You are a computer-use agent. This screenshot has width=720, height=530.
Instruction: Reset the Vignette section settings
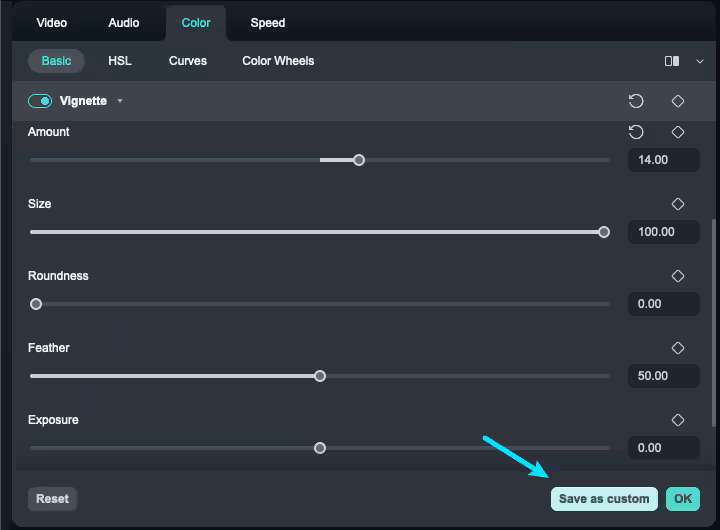click(636, 101)
